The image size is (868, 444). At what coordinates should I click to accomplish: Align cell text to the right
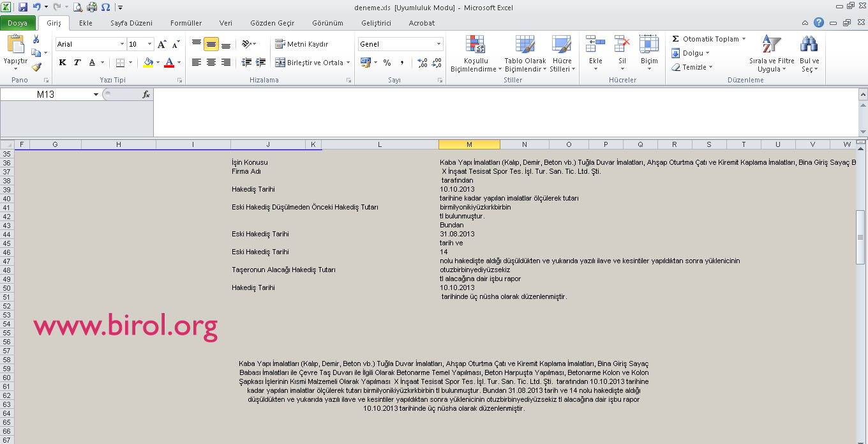(x=226, y=63)
